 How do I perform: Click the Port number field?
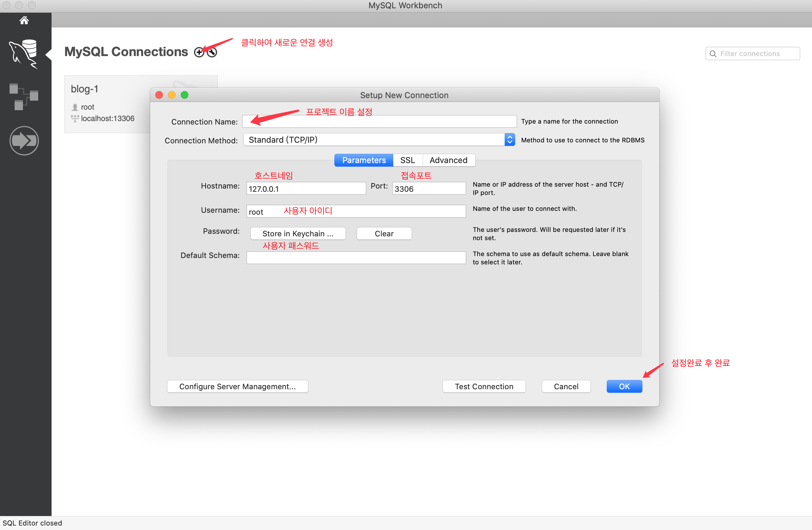[429, 189]
